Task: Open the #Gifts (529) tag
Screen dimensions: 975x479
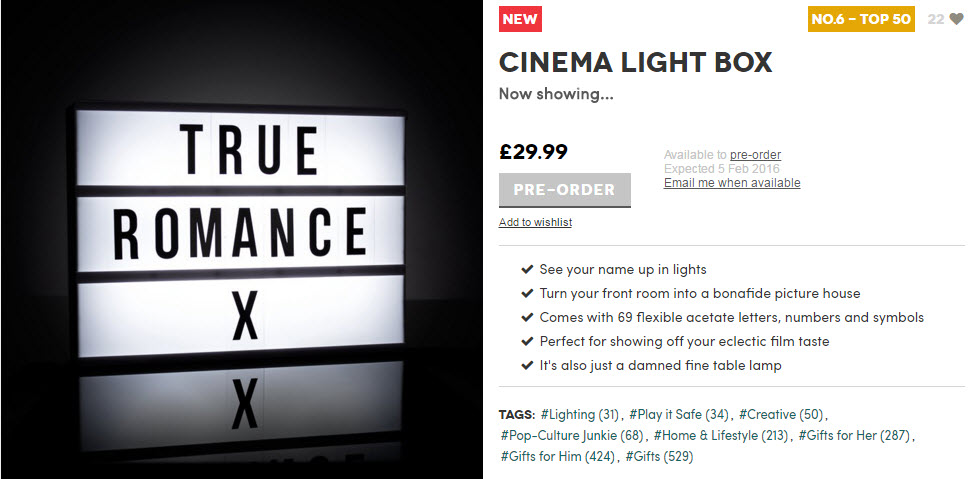Action: [659, 456]
